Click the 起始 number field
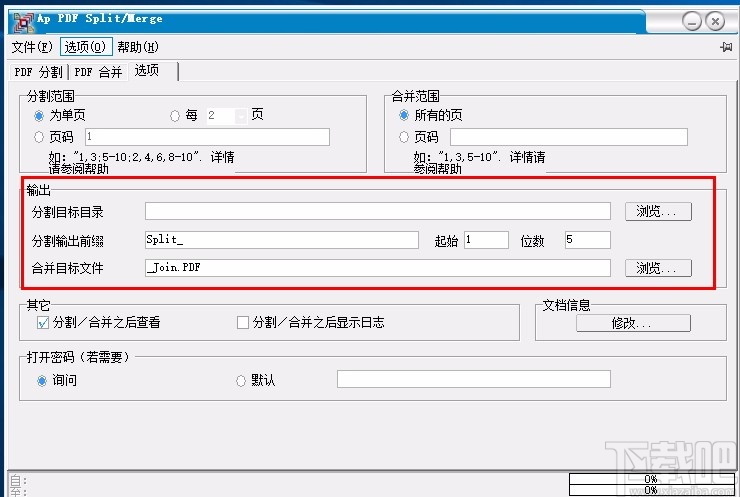The height and width of the screenshot is (497, 740). pos(487,240)
